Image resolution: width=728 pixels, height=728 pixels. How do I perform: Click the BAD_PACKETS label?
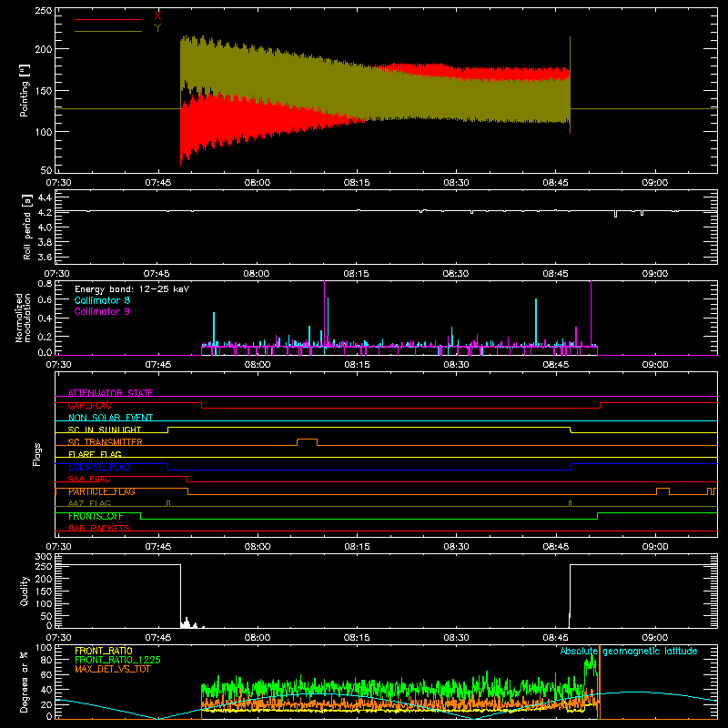point(99,528)
